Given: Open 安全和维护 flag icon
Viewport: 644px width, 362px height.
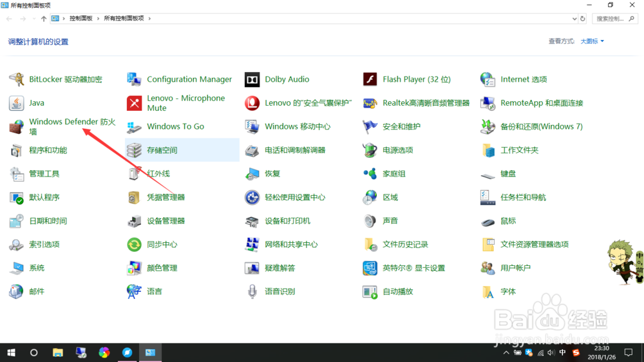Looking at the screenshot, I should (x=370, y=126).
